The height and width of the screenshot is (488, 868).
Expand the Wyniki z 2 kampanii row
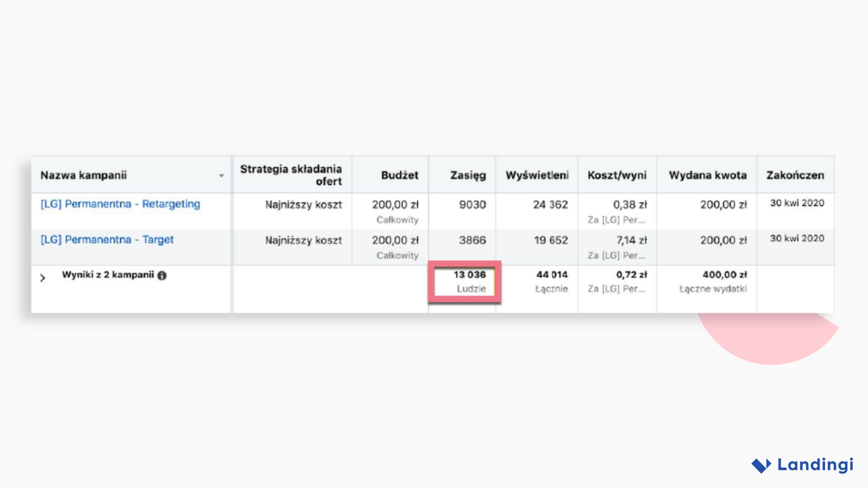tap(43, 277)
